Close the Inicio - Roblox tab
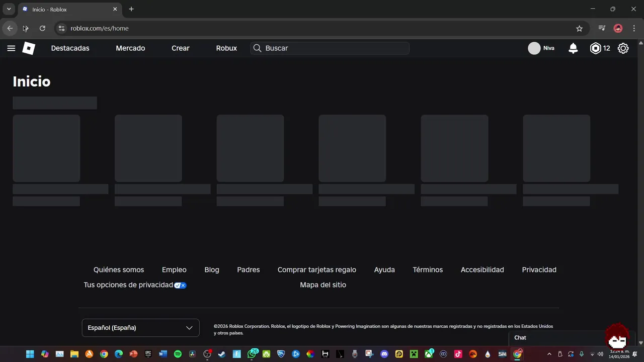Viewport: 644px width, 362px height. coord(115,9)
